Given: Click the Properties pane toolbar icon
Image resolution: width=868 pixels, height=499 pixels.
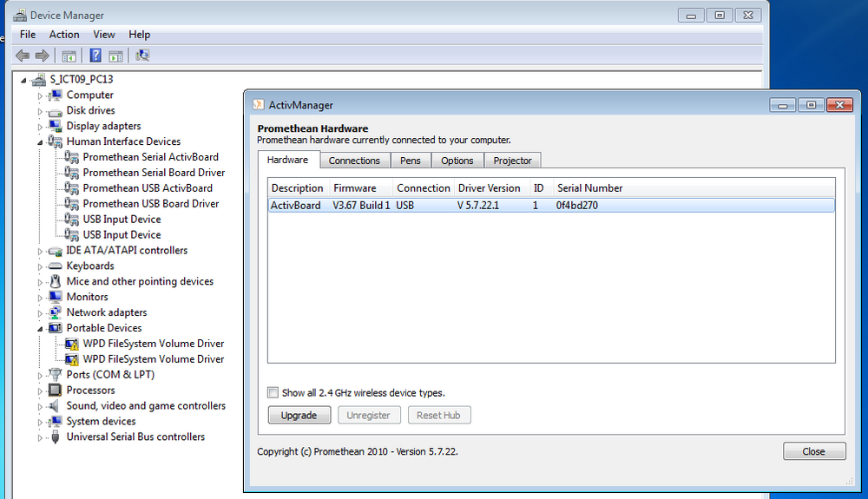Looking at the screenshot, I should (x=115, y=56).
